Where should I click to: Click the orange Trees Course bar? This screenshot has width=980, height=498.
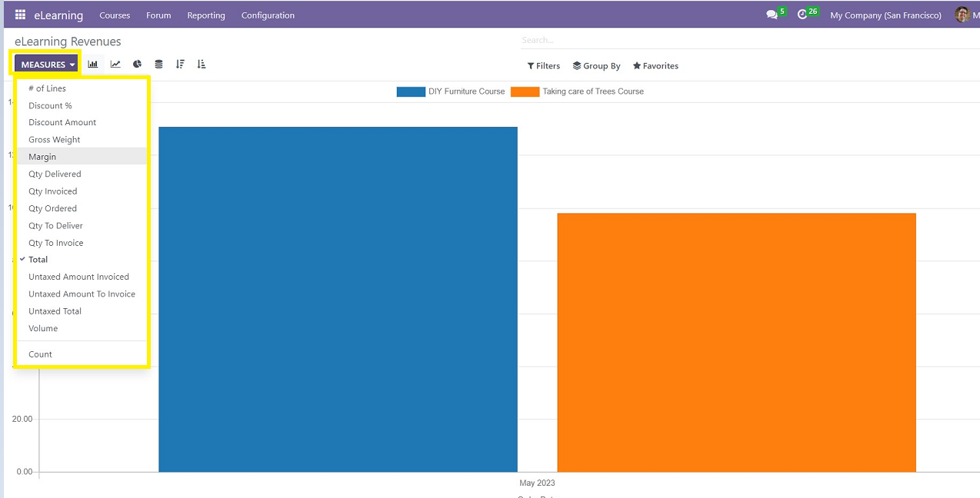(736, 342)
